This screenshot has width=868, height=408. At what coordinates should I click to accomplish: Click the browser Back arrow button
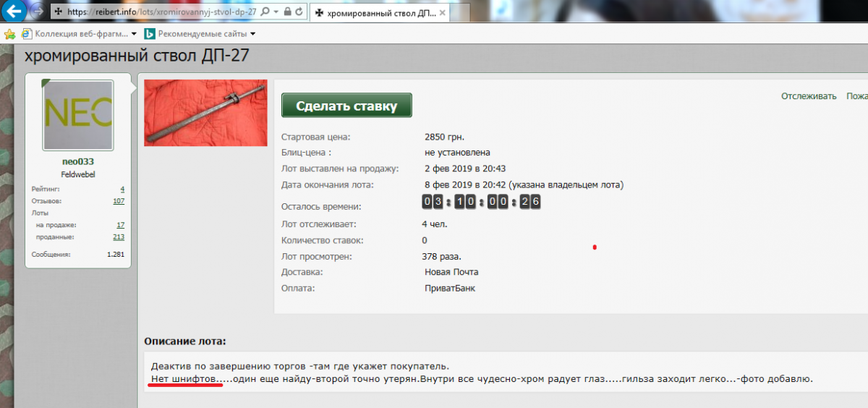coord(14,10)
